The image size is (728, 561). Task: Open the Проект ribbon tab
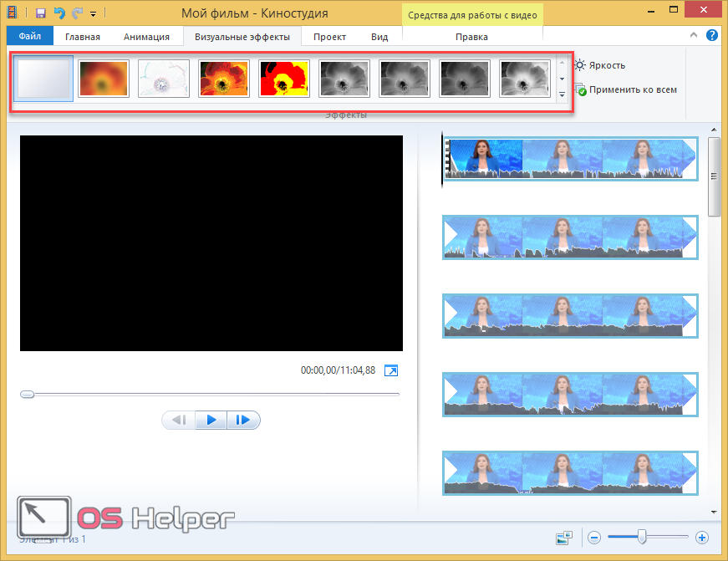pos(330,37)
